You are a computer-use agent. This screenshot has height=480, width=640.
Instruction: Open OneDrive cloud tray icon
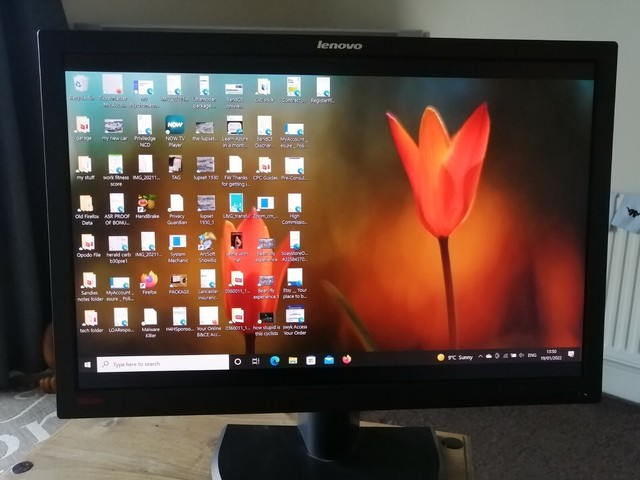[x=489, y=356]
